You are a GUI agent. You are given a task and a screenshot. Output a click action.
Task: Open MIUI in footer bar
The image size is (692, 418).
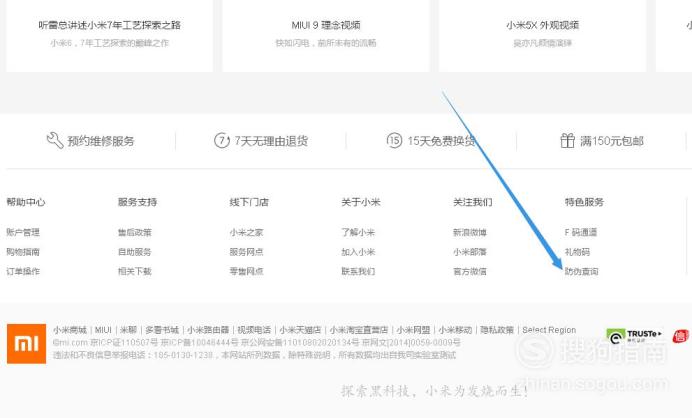[103, 330]
